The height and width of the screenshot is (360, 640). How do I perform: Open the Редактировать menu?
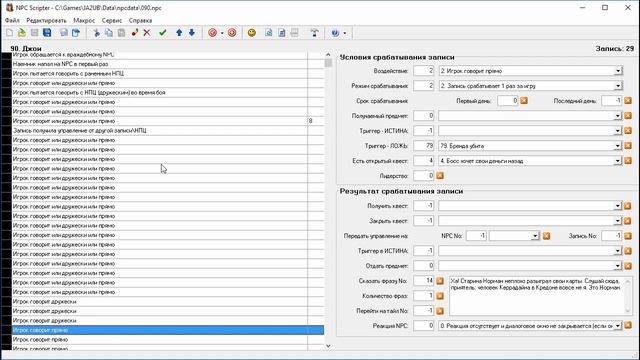coord(46,20)
